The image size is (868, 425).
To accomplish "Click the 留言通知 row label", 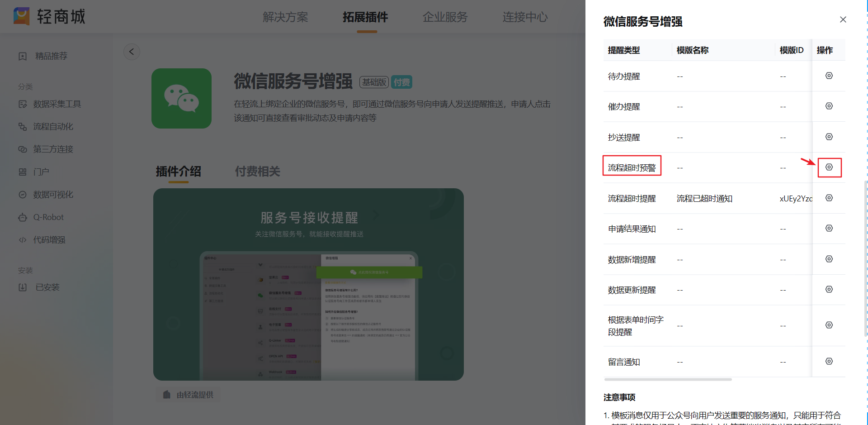I will pyautogui.click(x=624, y=362).
